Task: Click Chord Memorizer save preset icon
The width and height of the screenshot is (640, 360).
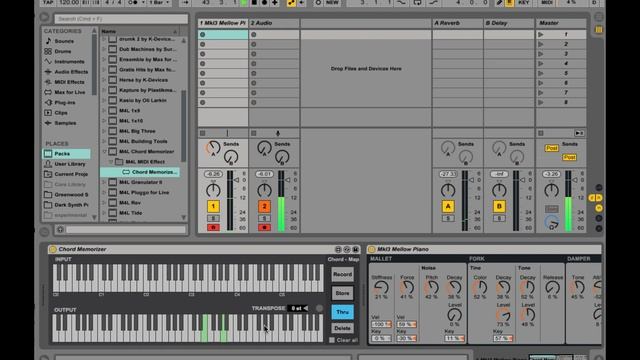Action: coord(356,249)
